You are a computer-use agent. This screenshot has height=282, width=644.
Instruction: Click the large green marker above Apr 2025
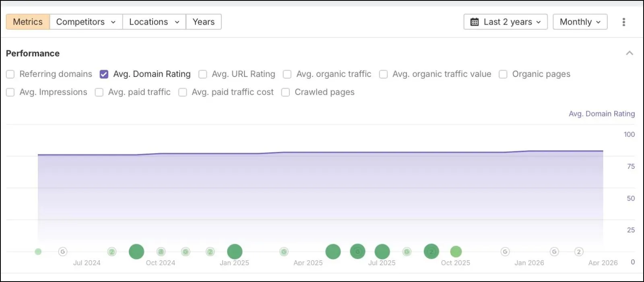pyautogui.click(x=333, y=252)
